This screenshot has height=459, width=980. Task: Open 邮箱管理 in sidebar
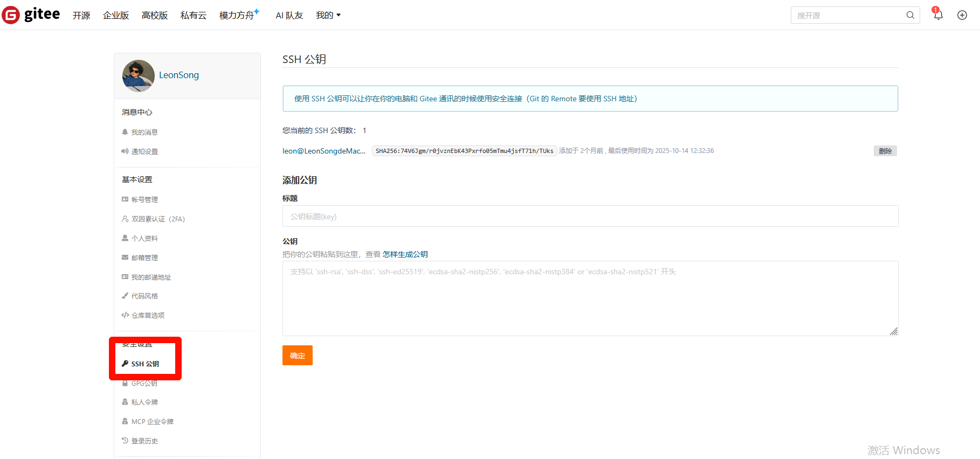pyautogui.click(x=144, y=258)
